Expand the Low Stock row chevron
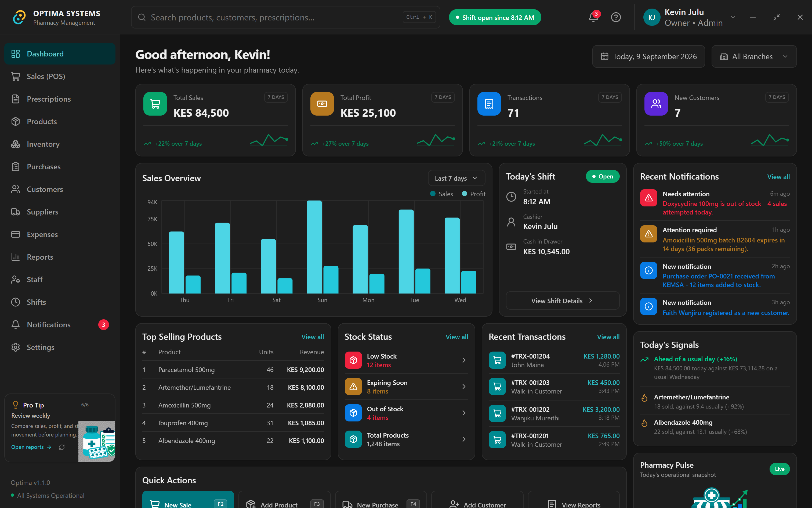The width and height of the screenshot is (812, 508). 464,360
